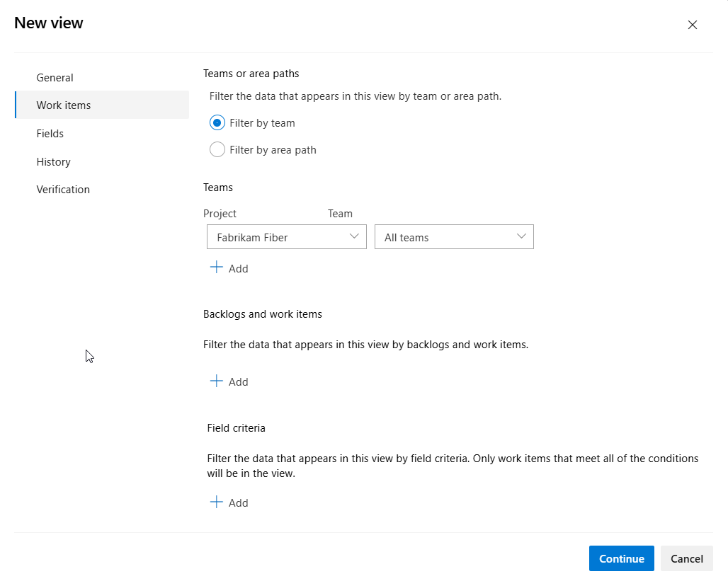Image resolution: width=728 pixels, height=581 pixels.
Task: Click the plus icon under Backlogs and work items
Action: [x=217, y=381]
